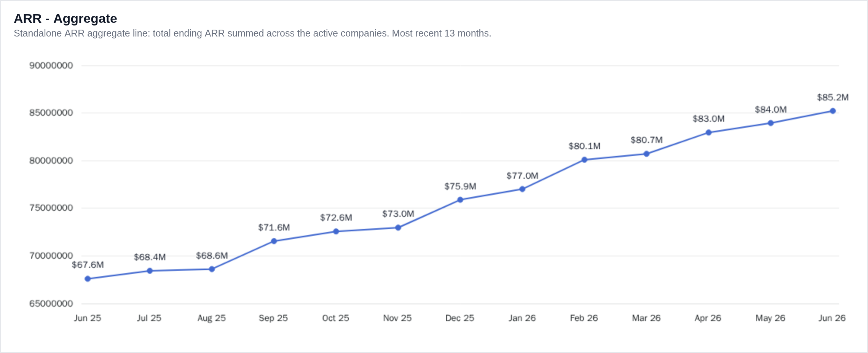Pick the Mar 26 data point marker
Screen dimensions: 868x353
[x=646, y=154]
